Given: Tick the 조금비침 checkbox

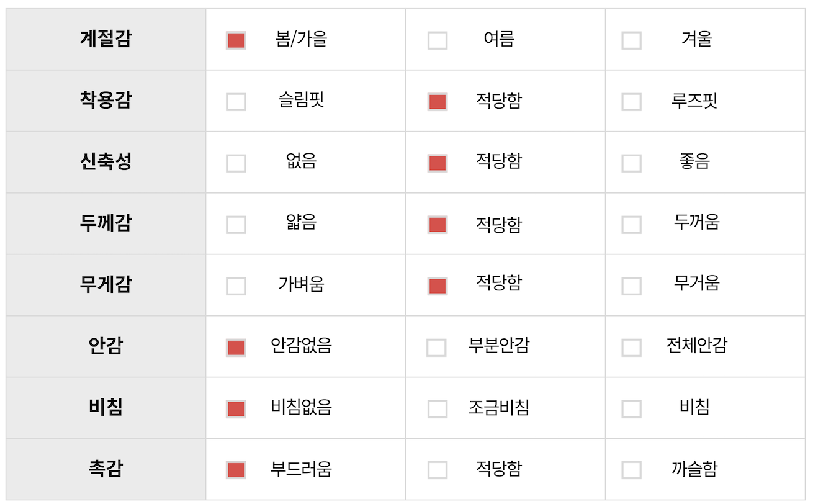Looking at the screenshot, I should (x=438, y=409).
